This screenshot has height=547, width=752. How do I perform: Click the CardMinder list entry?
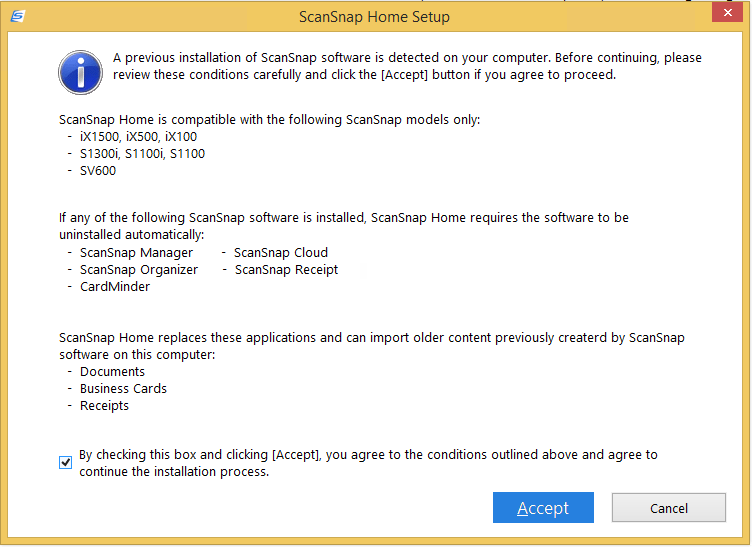pyautogui.click(x=114, y=287)
